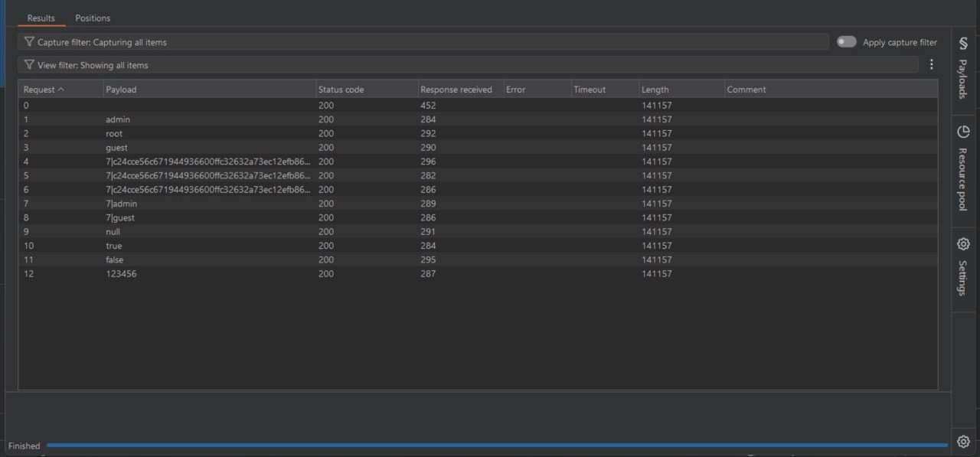
Task: Select the row with payload true
Action: [x=478, y=246]
